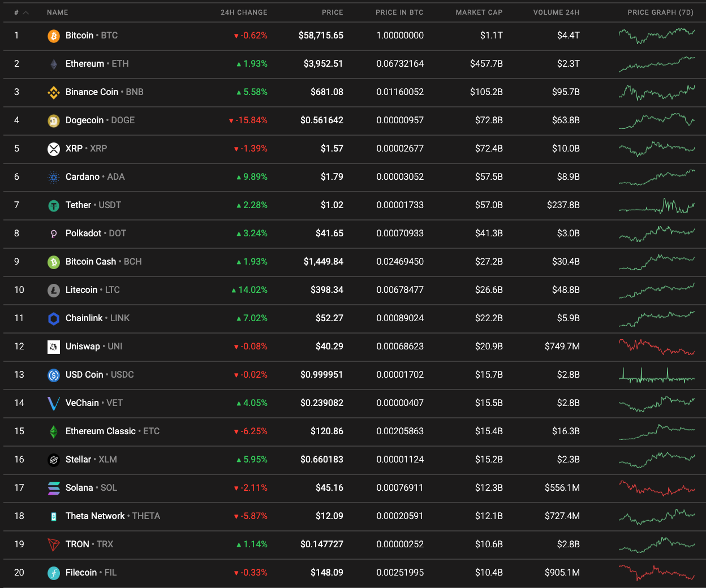Click the USD Coin blue icon
Image resolution: width=706 pixels, height=588 pixels.
click(x=54, y=375)
